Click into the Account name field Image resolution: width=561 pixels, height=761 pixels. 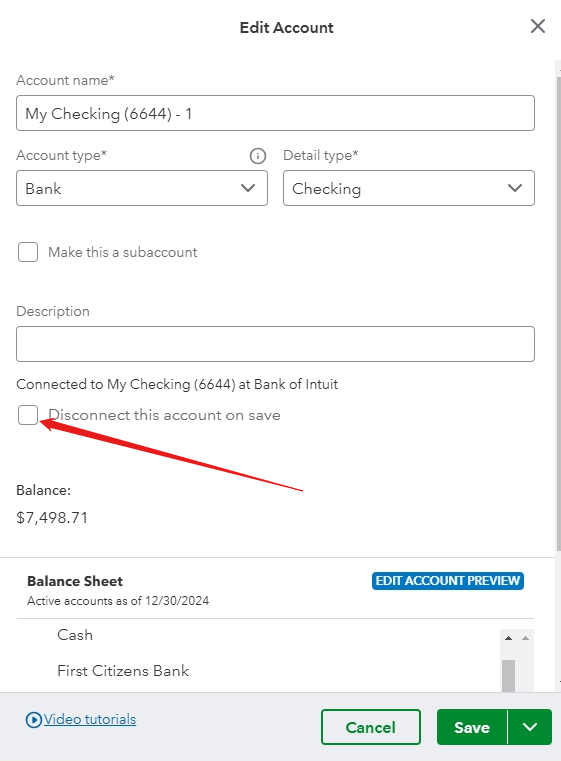(275, 113)
